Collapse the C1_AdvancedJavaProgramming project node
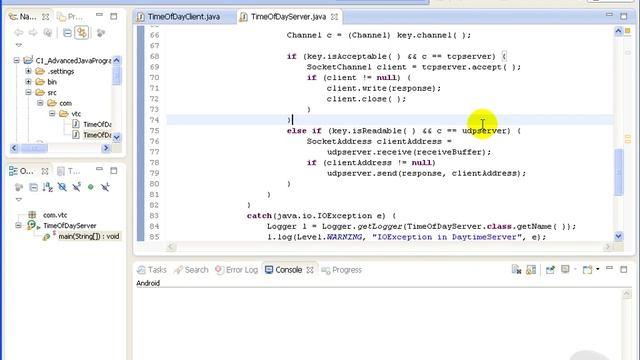The image size is (640, 360). point(16,60)
